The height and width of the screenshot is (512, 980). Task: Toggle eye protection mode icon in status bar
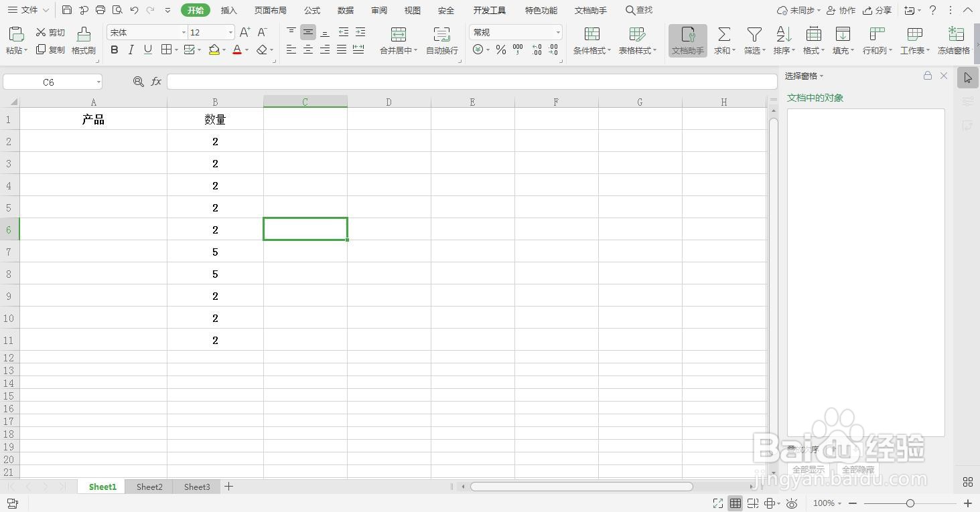pyautogui.click(x=792, y=503)
